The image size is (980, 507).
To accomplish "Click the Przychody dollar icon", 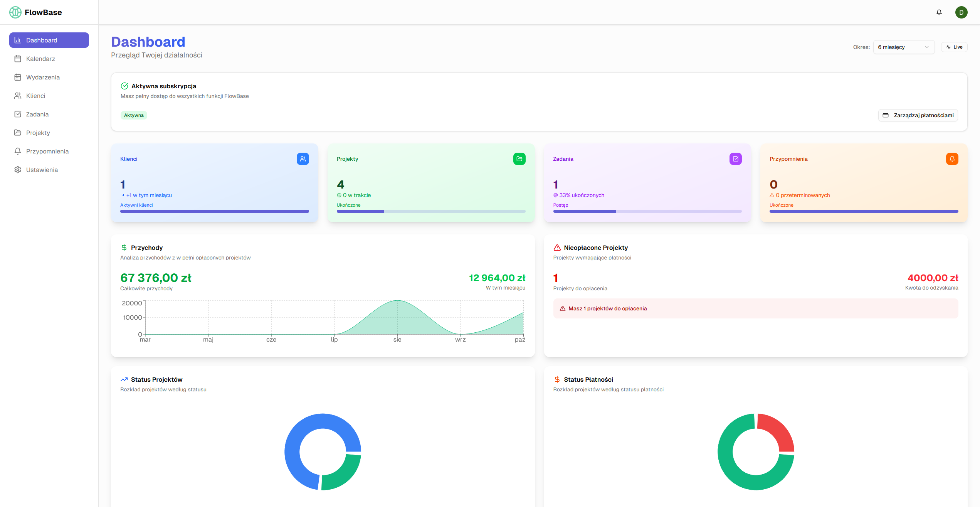I will click(124, 247).
